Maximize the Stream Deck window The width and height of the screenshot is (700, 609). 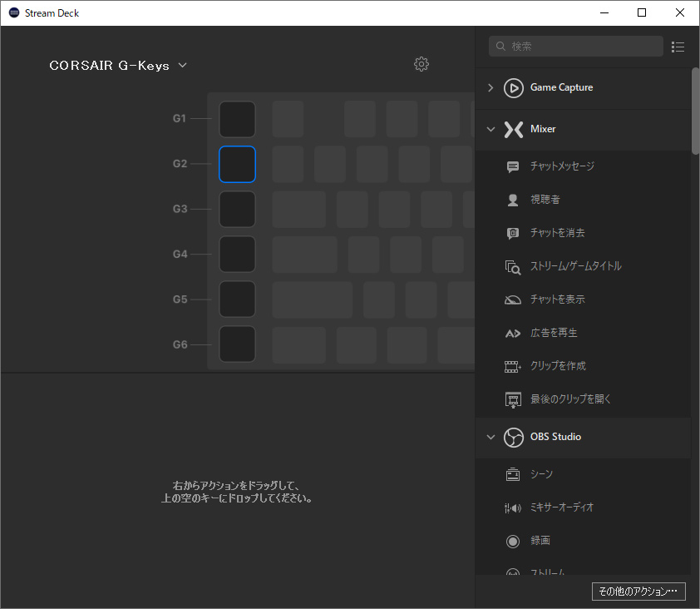642,12
